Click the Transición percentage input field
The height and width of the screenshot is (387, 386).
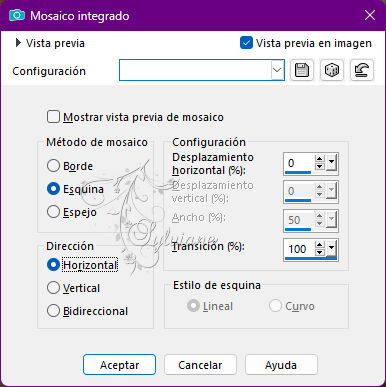click(x=299, y=249)
